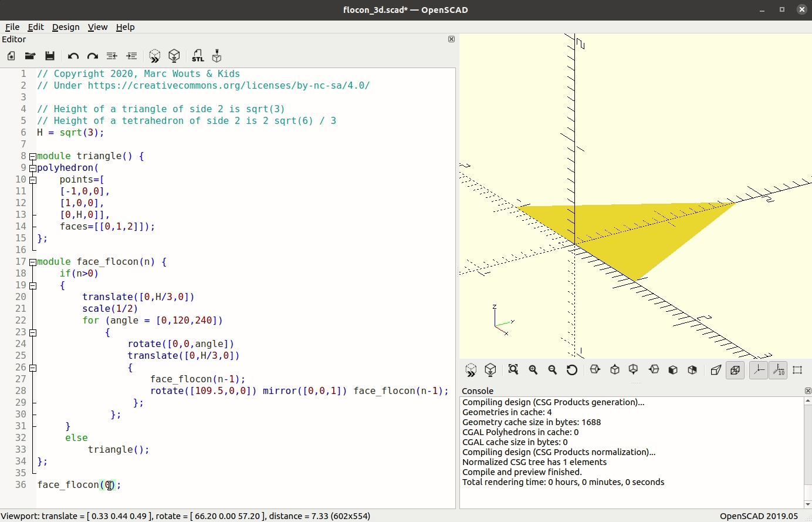Click the Viewport status bar text
The height and width of the screenshot is (522, 812).
point(185,516)
